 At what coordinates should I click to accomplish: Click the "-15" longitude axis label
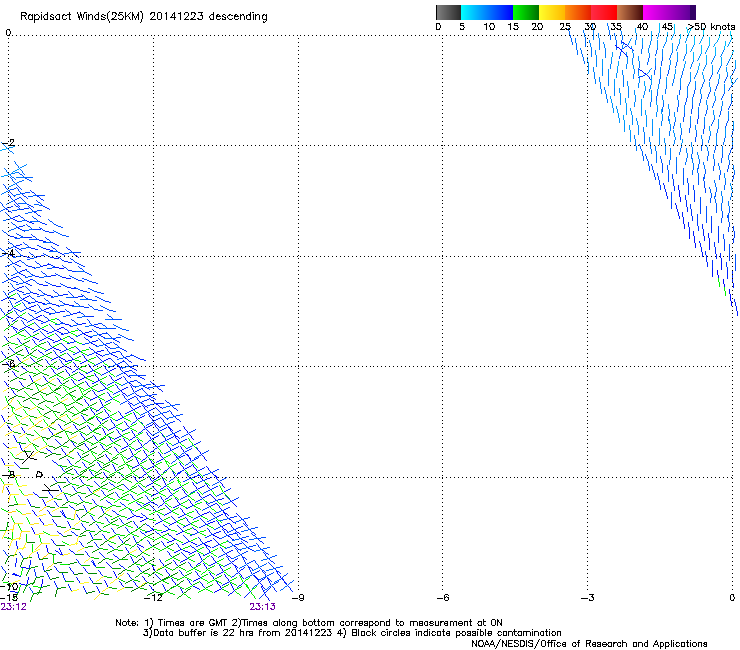(x=9, y=597)
